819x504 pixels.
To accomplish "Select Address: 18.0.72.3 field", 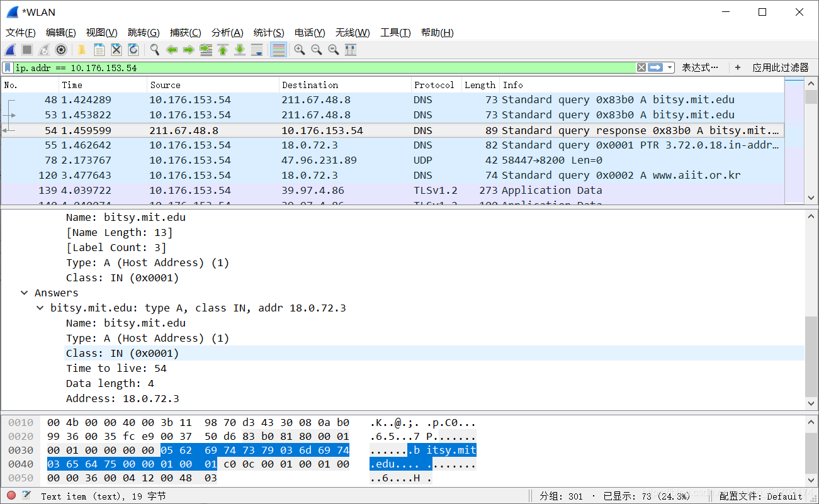I will [123, 398].
